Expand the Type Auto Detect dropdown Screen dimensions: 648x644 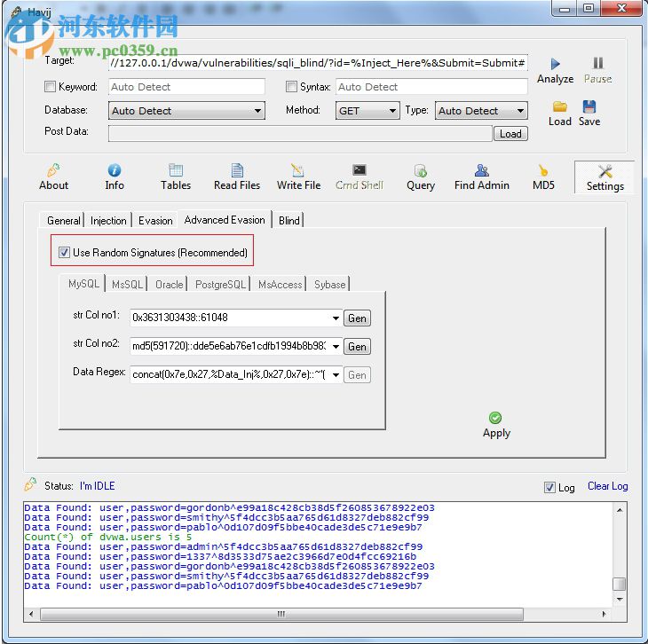pos(481,111)
